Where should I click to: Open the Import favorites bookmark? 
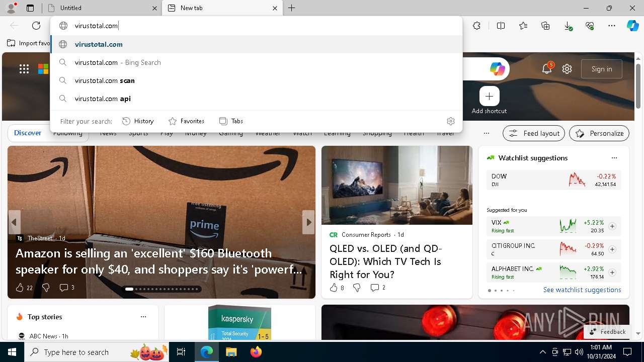(29, 43)
